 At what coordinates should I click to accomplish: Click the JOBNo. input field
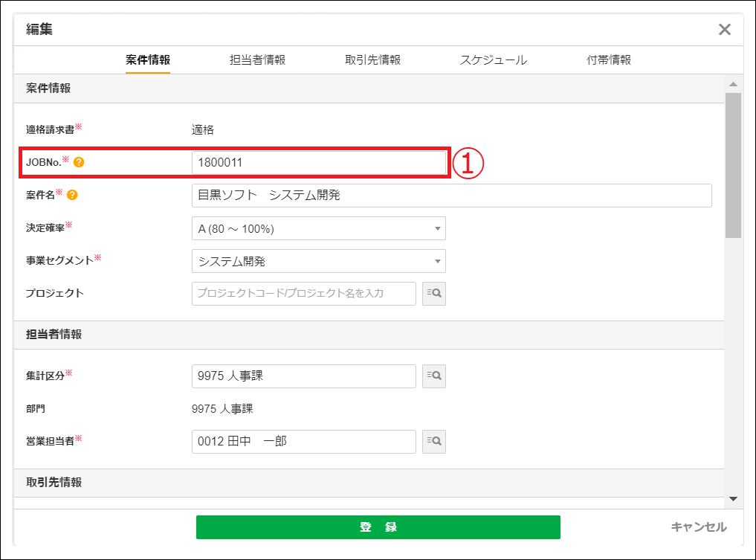pos(319,162)
